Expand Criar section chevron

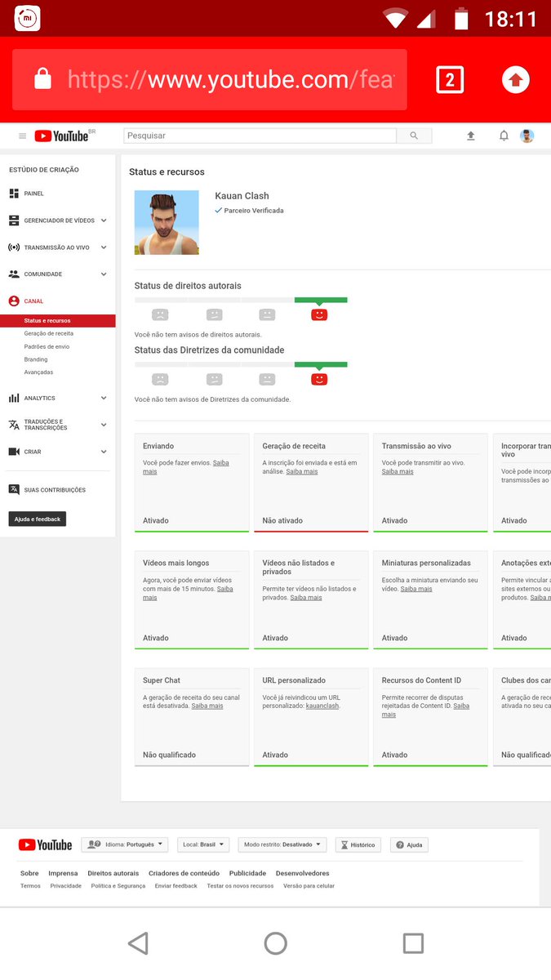click(x=104, y=452)
